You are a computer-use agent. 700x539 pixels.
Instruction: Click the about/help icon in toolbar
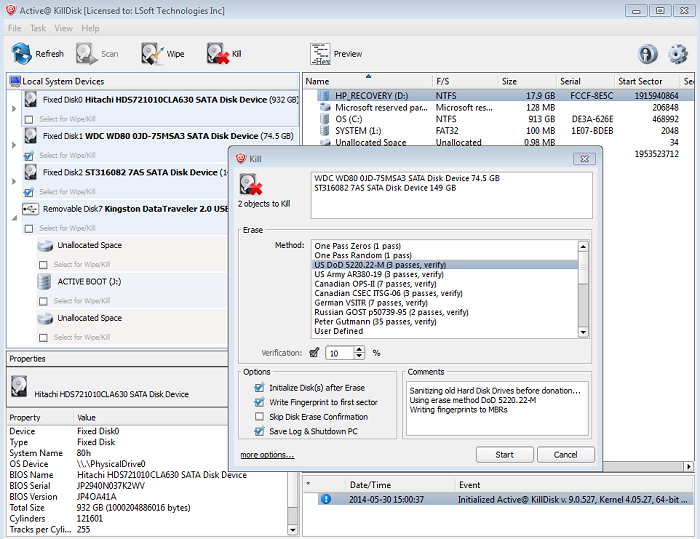point(648,54)
